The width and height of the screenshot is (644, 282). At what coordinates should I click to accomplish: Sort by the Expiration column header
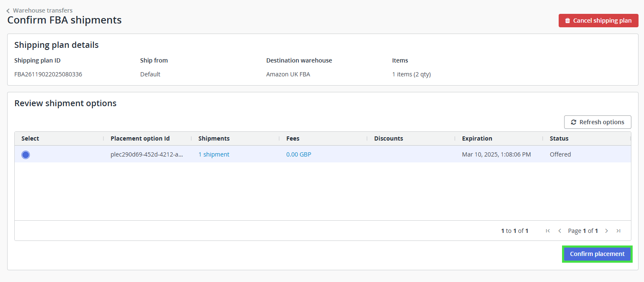pyautogui.click(x=477, y=138)
